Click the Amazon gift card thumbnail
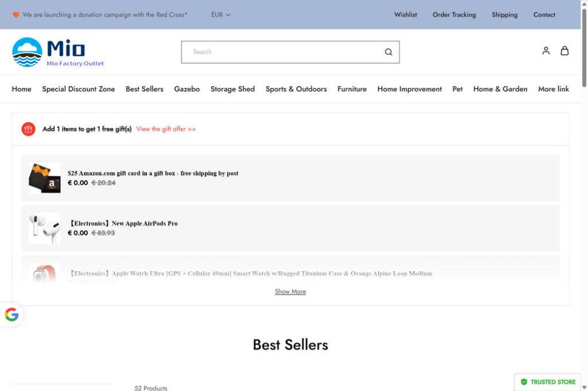 tap(45, 178)
